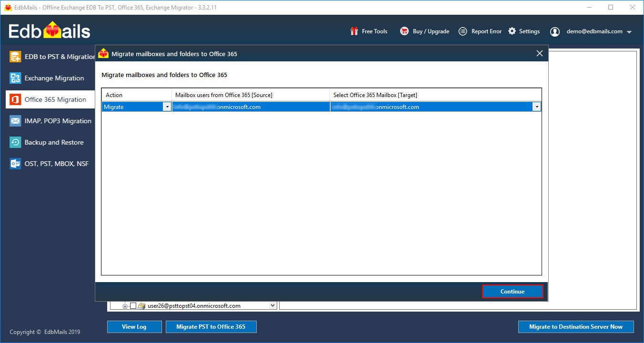Tick the user26 mailbox checkbox

[133, 306]
